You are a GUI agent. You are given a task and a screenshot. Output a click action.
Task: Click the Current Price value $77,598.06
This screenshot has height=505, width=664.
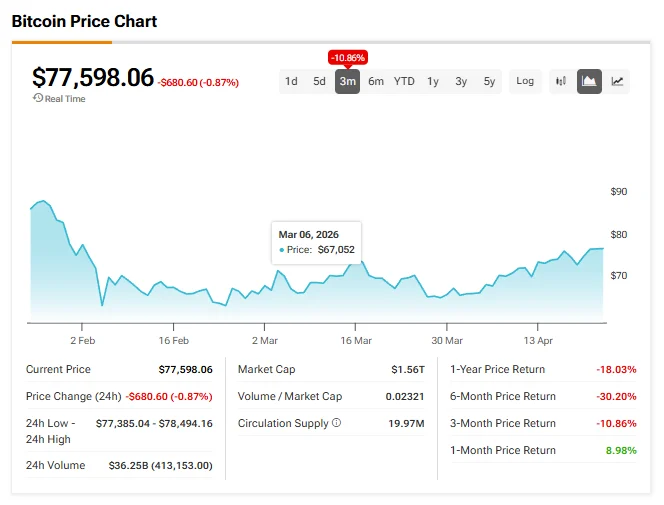pos(185,370)
